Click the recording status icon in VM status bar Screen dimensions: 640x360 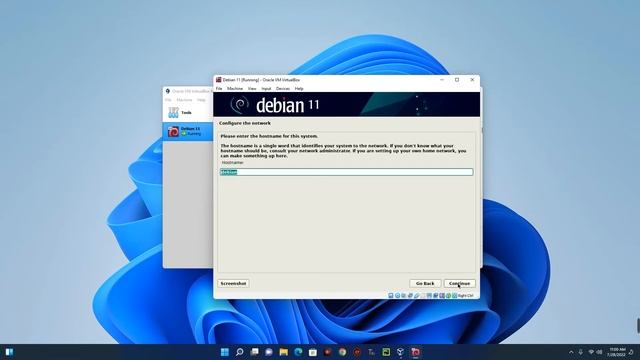coord(436,296)
